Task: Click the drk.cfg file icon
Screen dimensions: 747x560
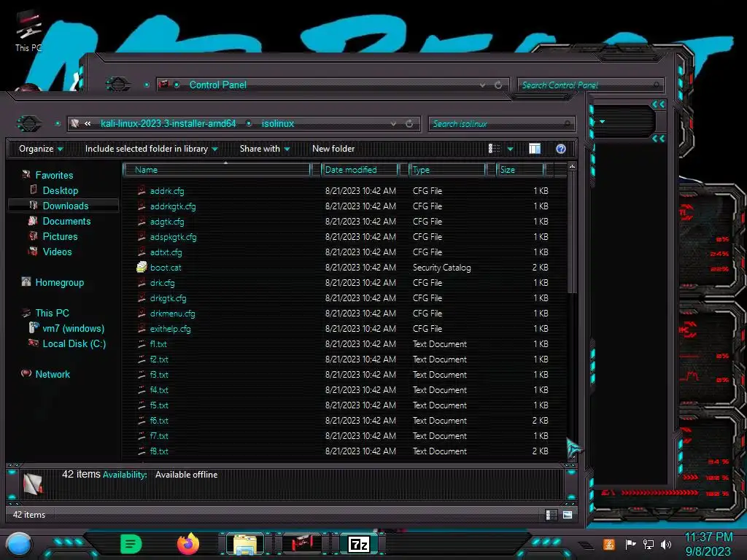Action: point(142,282)
